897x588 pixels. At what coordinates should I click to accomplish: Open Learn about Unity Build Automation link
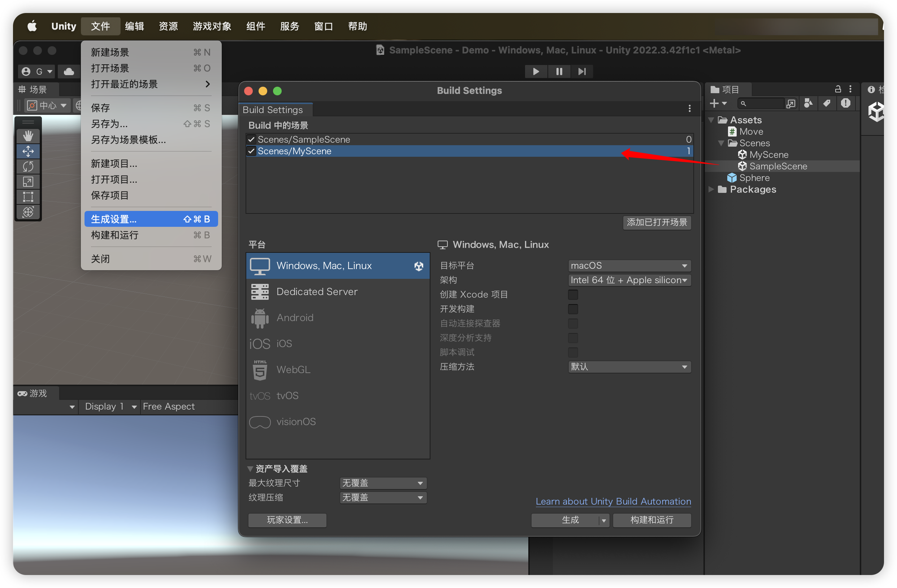pos(613,501)
